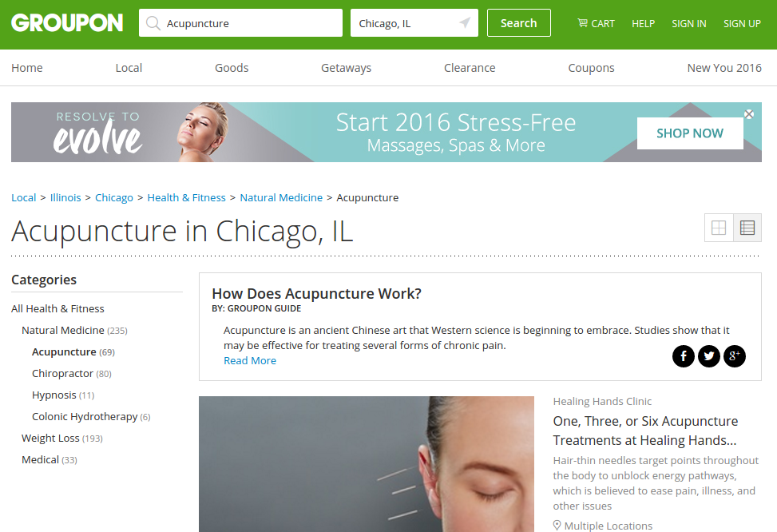Click the Groupon logo
Screen dimensions: 777x532
pyautogui.click(x=67, y=23)
